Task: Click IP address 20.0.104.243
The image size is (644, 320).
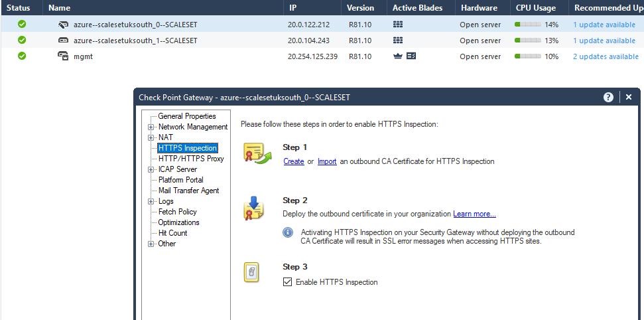Action: tap(308, 40)
